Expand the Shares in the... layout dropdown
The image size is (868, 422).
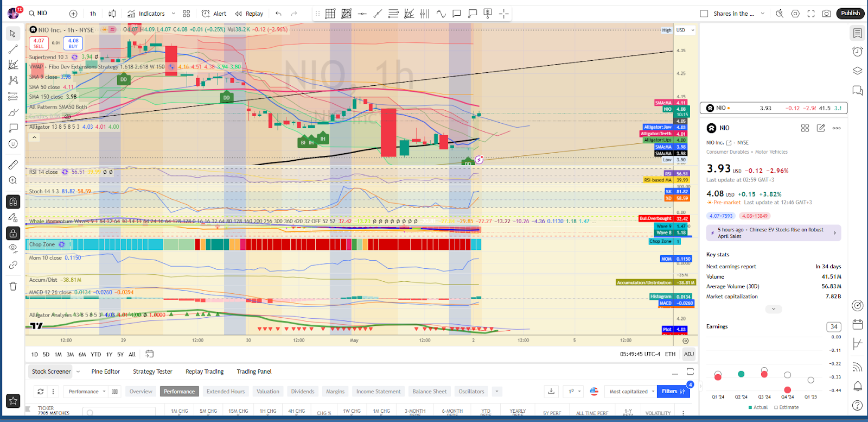[763, 14]
